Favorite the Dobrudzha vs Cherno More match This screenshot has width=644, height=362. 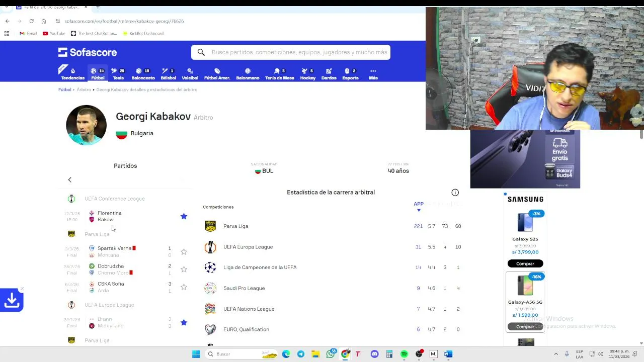point(184,269)
